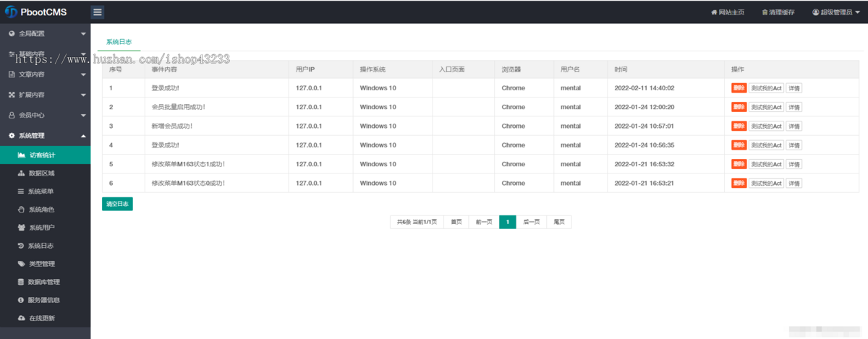Viewport: 868px width, 339px height.
Task: Click 测试我的Act for row 5
Action: point(766,164)
